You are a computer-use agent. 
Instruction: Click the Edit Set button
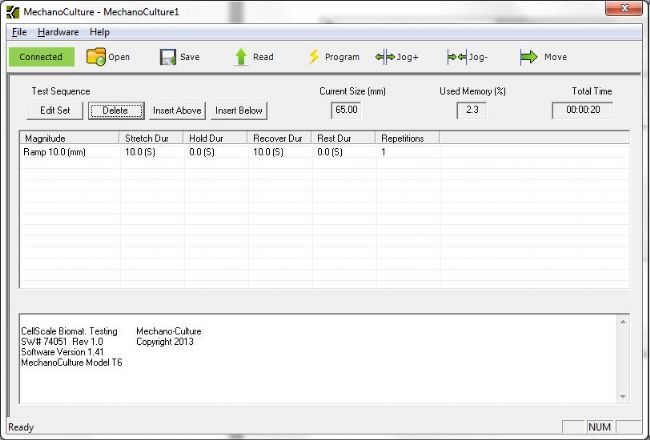pos(55,110)
